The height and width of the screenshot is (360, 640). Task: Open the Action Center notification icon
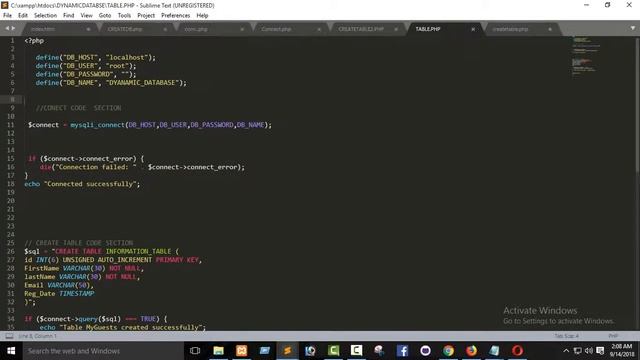600,351
